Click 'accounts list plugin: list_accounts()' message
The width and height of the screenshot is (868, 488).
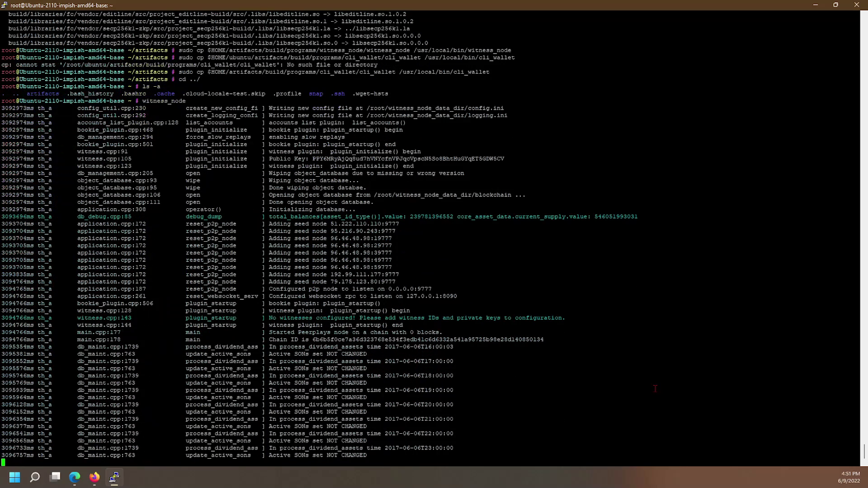click(x=337, y=123)
